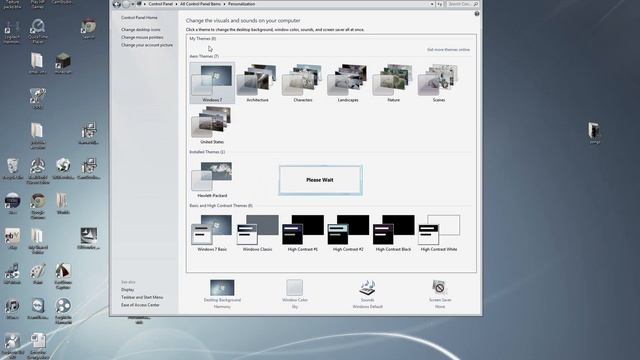The width and height of the screenshot is (640, 360).
Task: Open the Recycle Bin desktop icon
Action: click(x=13, y=169)
